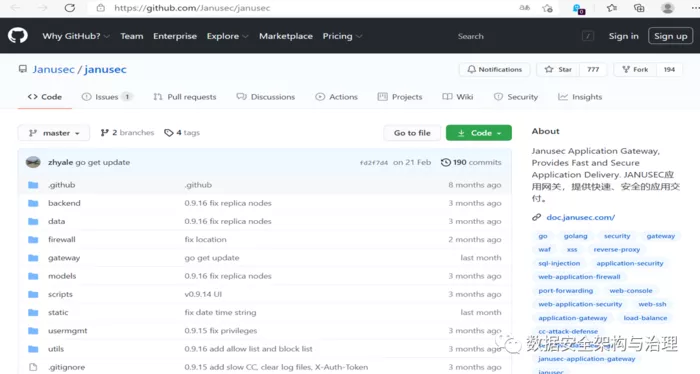Screen dimensions: 700x374
Task: Click the browser address bar URL
Action: coord(192,8)
